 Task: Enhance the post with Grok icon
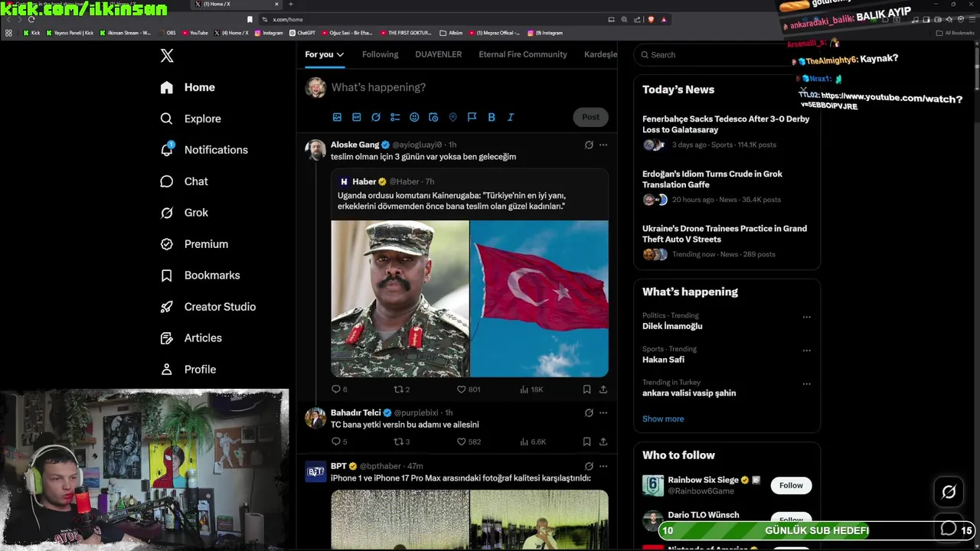376,117
